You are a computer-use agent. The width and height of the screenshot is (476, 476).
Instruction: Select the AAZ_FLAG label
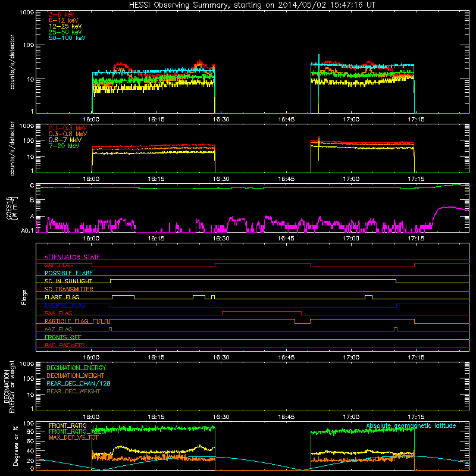[x=58, y=329]
